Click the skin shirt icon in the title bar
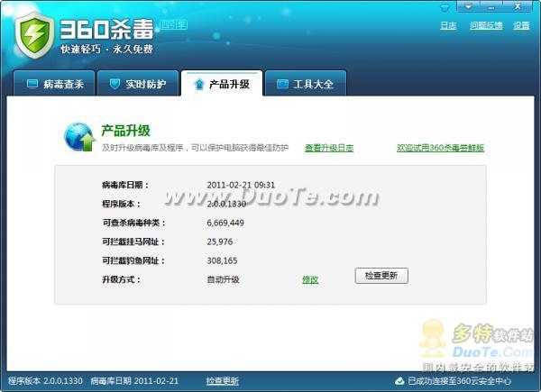This screenshot has height=392, width=541. tap(445, 6)
